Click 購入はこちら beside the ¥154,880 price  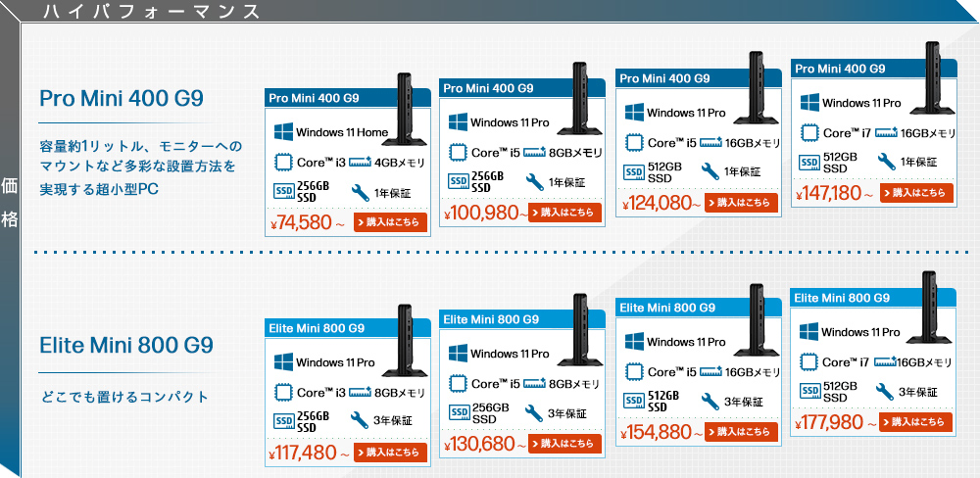[741, 432]
